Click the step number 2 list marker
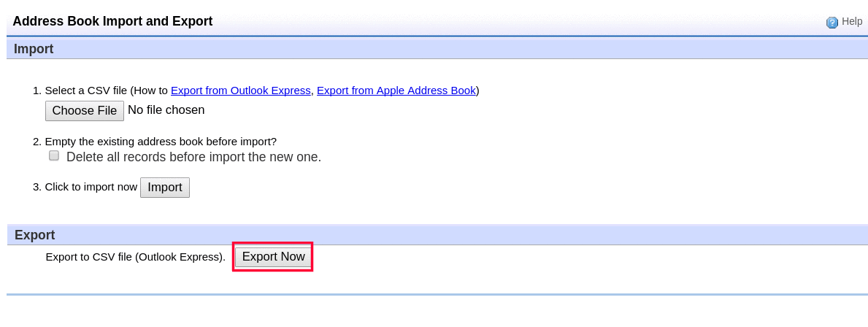 pos(37,142)
